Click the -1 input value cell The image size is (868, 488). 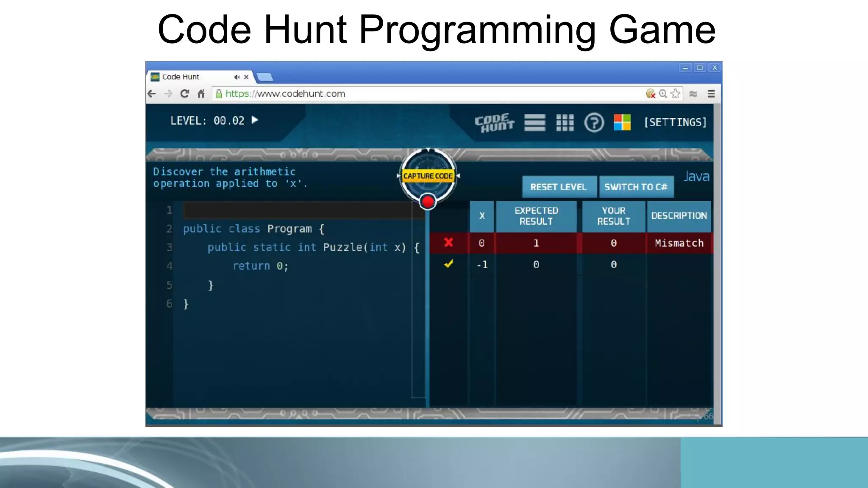482,265
